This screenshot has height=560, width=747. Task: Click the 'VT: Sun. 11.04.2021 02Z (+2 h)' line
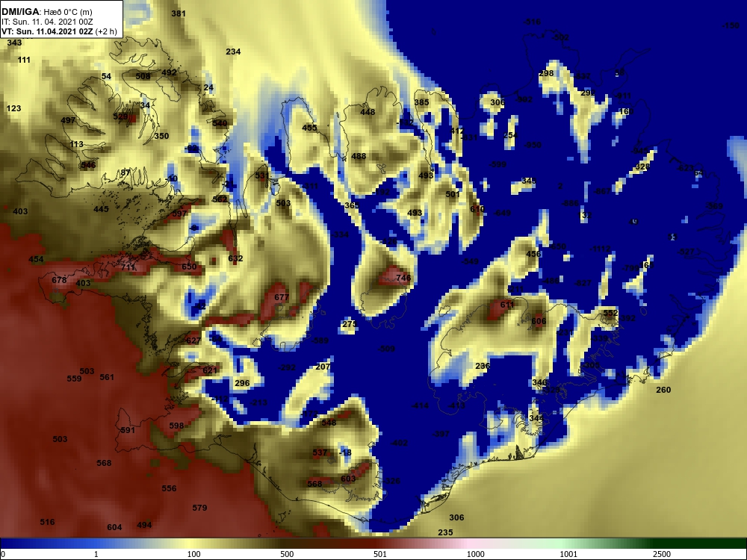[59, 32]
